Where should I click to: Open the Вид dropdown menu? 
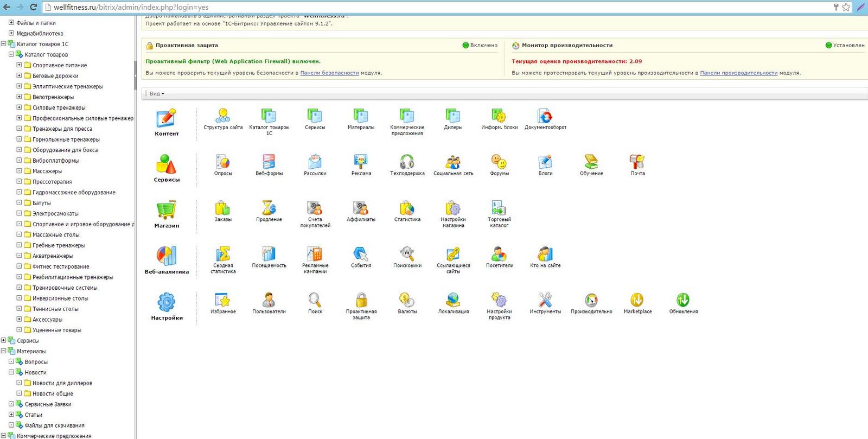click(x=157, y=94)
